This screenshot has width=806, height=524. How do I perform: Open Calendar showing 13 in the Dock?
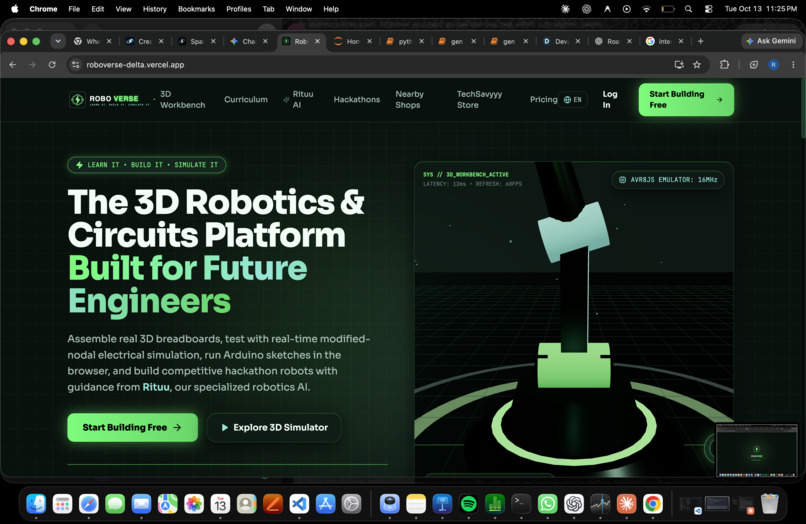[x=220, y=504]
